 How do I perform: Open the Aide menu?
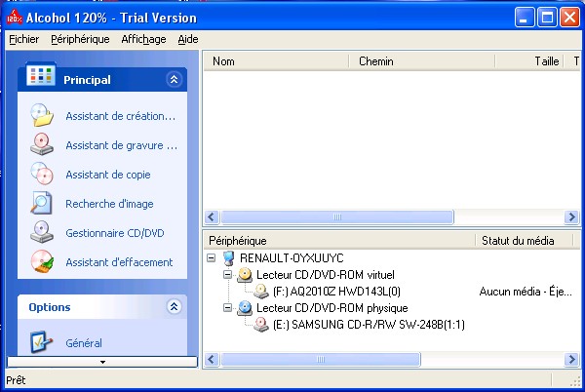(188, 39)
